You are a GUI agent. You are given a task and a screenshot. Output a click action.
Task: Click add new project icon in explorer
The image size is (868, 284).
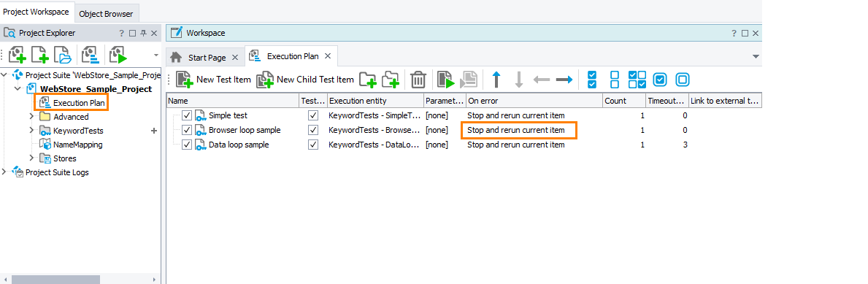tap(18, 55)
